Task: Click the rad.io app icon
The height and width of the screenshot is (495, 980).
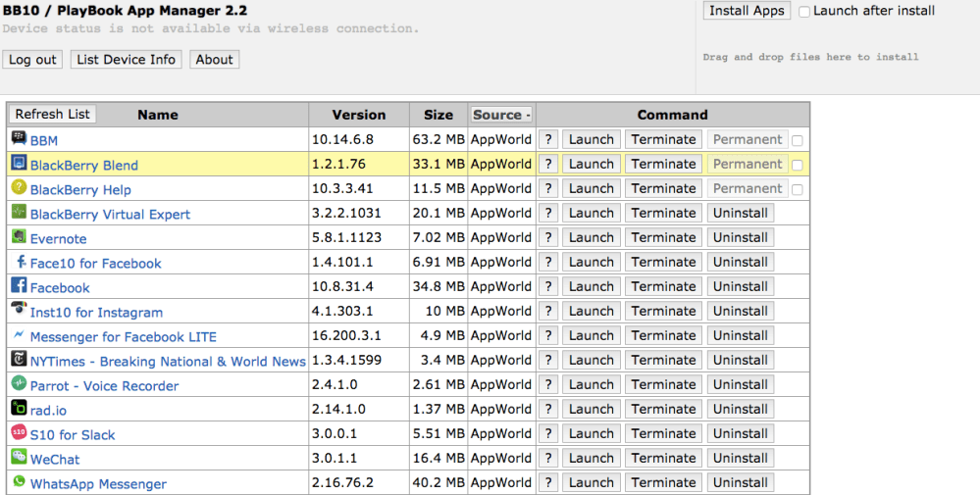Action: tap(19, 408)
